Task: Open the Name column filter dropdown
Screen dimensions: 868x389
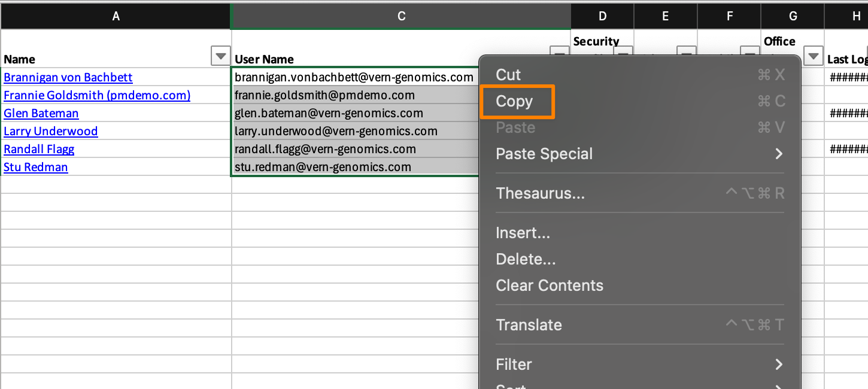Action: tap(221, 56)
